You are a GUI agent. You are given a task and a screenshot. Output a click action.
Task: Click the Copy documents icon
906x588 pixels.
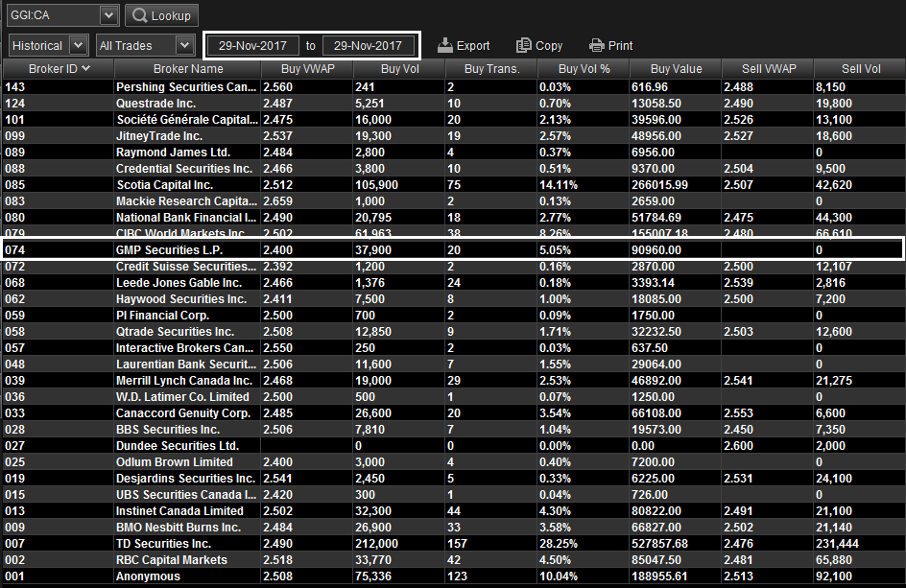(523, 46)
